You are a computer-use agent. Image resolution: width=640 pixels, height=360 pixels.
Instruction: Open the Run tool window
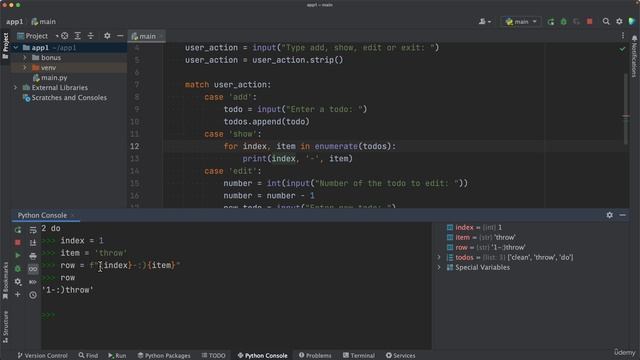coord(117,356)
